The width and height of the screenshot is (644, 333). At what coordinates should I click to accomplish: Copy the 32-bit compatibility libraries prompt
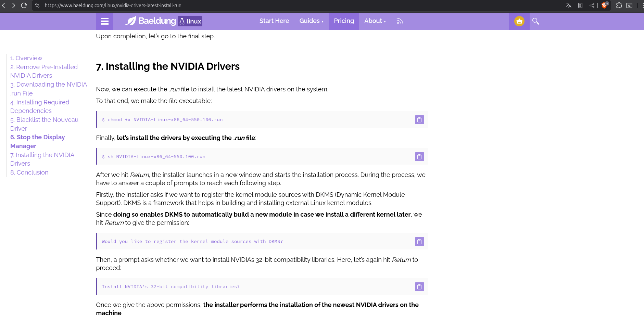(x=419, y=287)
